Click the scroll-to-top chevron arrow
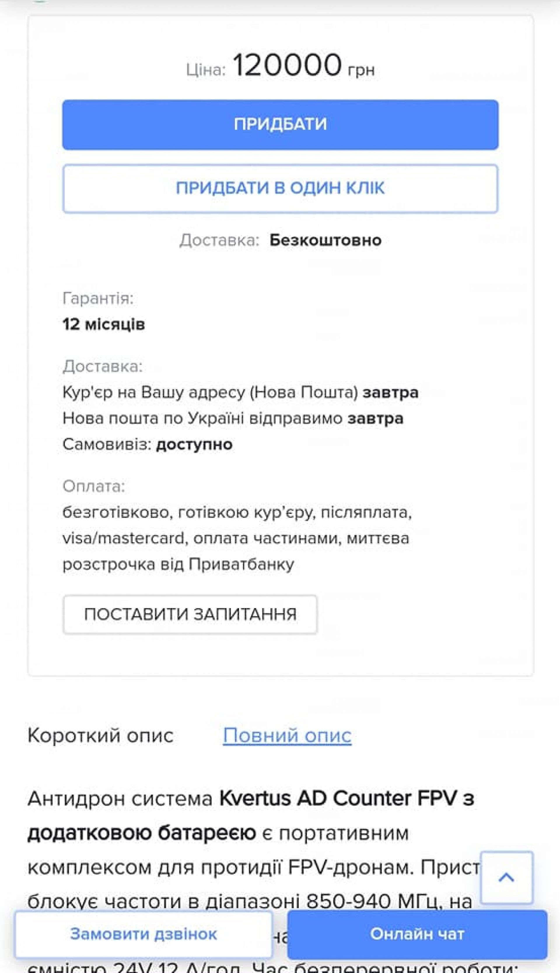The height and width of the screenshot is (973, 560). pyautogui.click(x=506, y=878)
